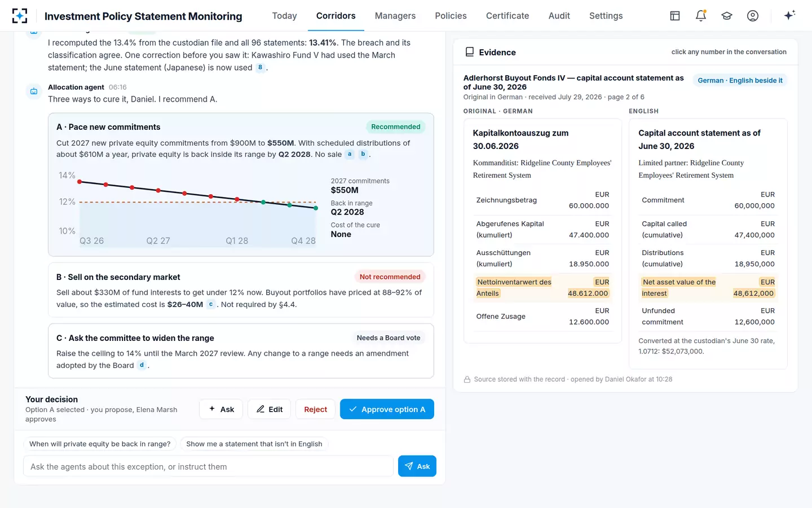Screen dimensions: 812x508
Task: Focus the Ask the agents input field
Action: click(208, 466)
